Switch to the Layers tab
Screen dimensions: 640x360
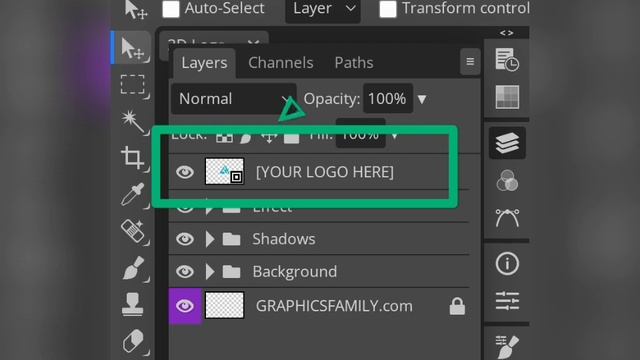pos(204,63)
